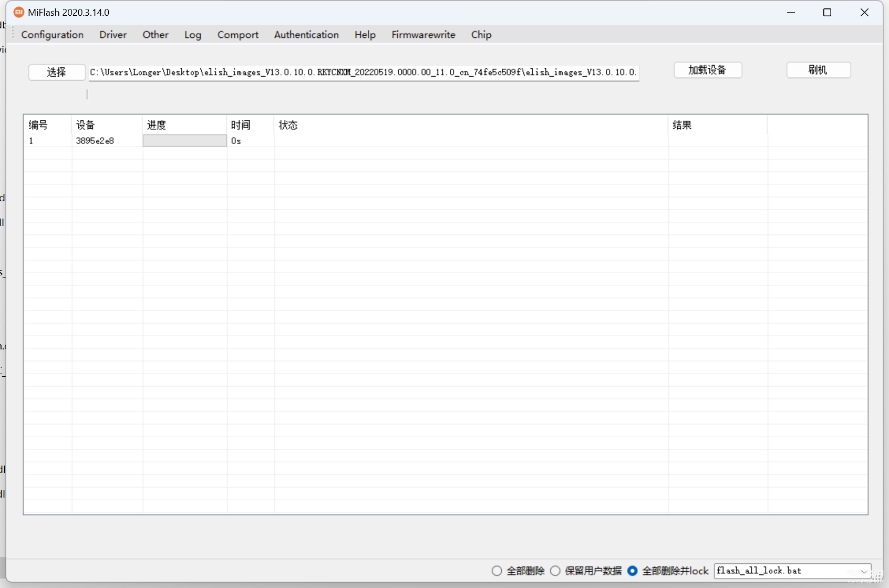Open the Comport menu
The height and width of the screenshot is (588, 889).
[238, 35]
